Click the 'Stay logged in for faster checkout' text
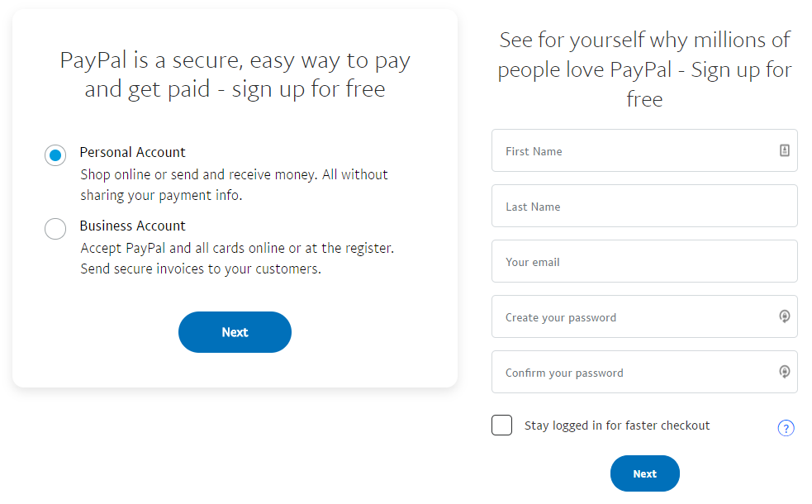The width and height of the screenshot is (812, 504). pyautogui.click(x=617, y=426)
